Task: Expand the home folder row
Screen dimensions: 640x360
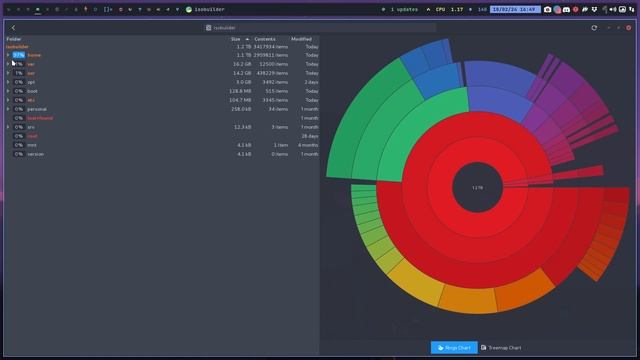Action: [8, 55]
